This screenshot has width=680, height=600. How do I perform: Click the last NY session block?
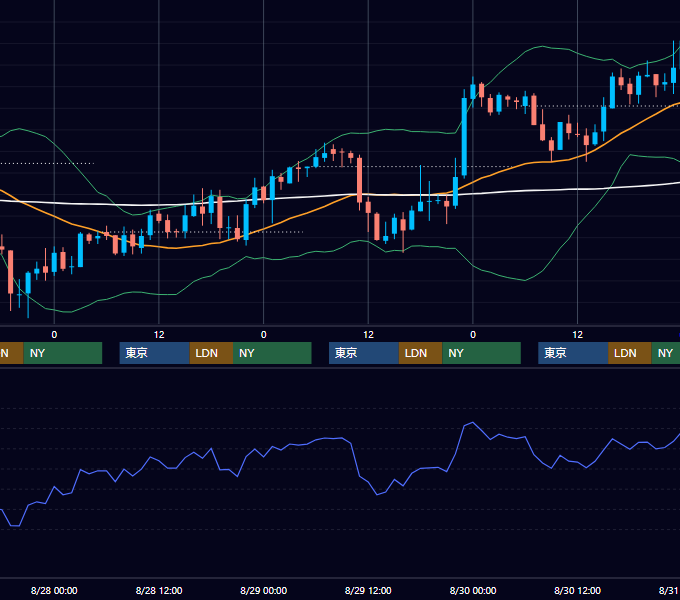[x=666, y=353]
